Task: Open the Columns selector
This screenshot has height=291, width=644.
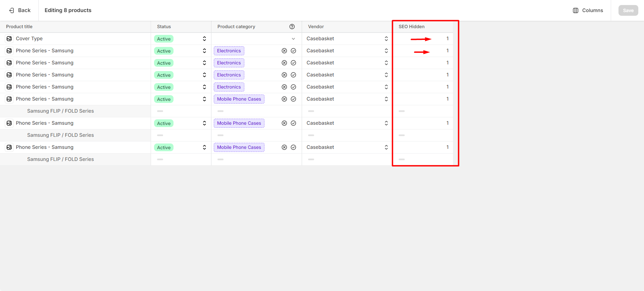Action: pos(588,10)
